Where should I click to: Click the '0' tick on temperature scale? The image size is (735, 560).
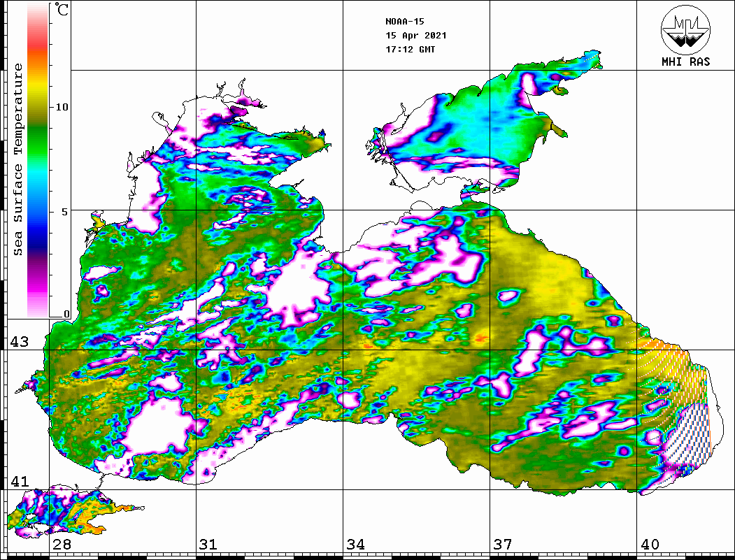point(66,315)
